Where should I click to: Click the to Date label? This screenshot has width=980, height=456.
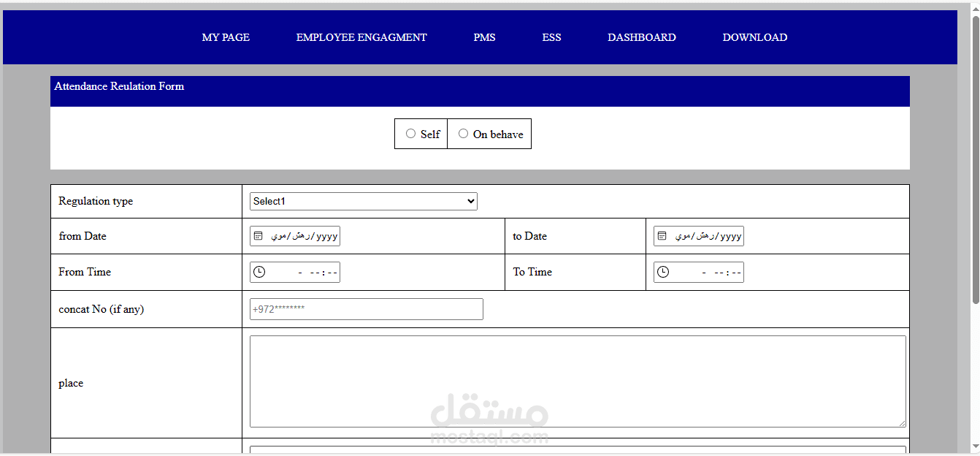(x=529, y=236)
